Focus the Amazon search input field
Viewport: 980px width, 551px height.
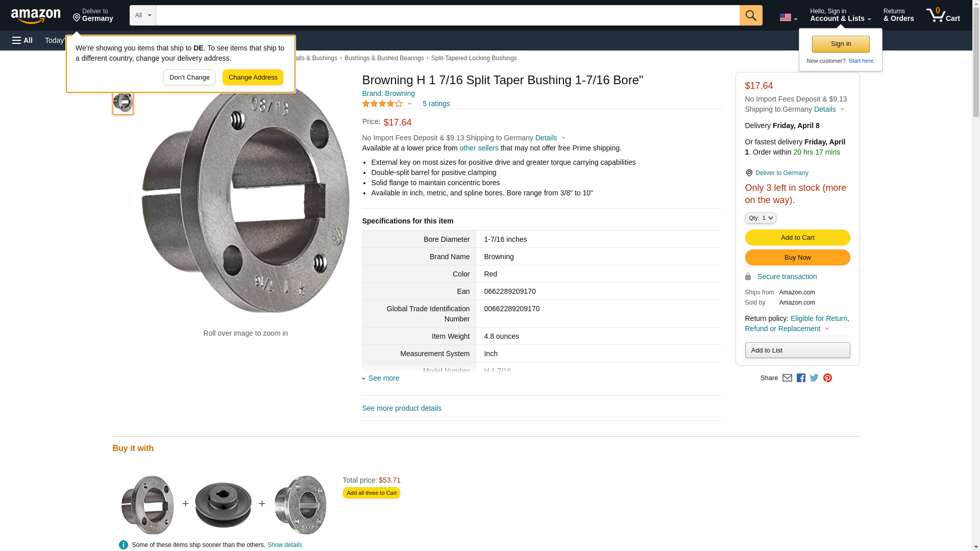(x=447, y=15)
